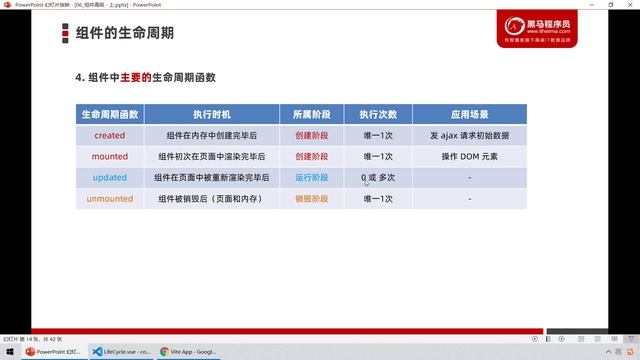
Task: Click the cell 组件在内存中创建完毕后
Action: tap(211, 135)
